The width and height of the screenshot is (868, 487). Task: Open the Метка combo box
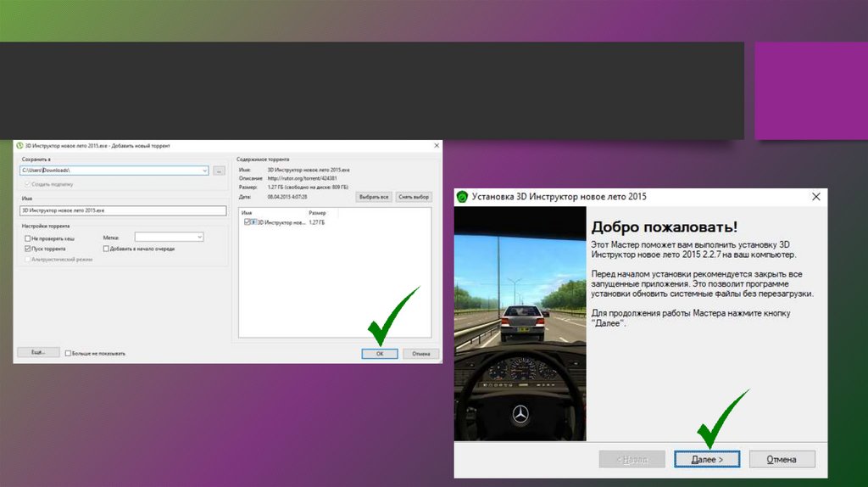[x=169, y=237]
